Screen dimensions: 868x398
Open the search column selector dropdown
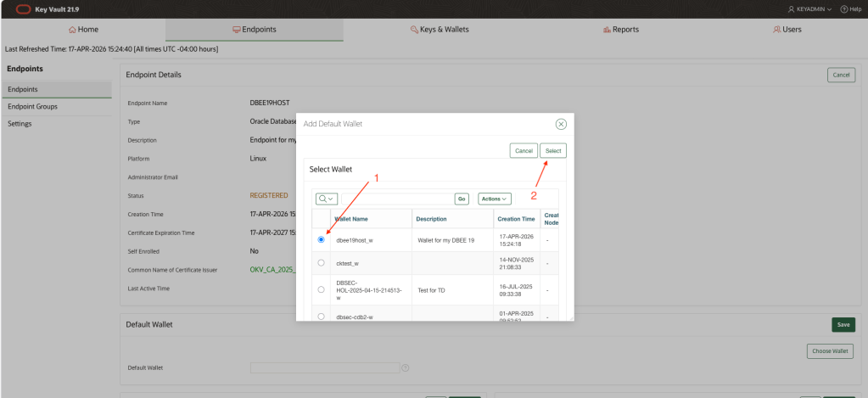coord(327,199)
